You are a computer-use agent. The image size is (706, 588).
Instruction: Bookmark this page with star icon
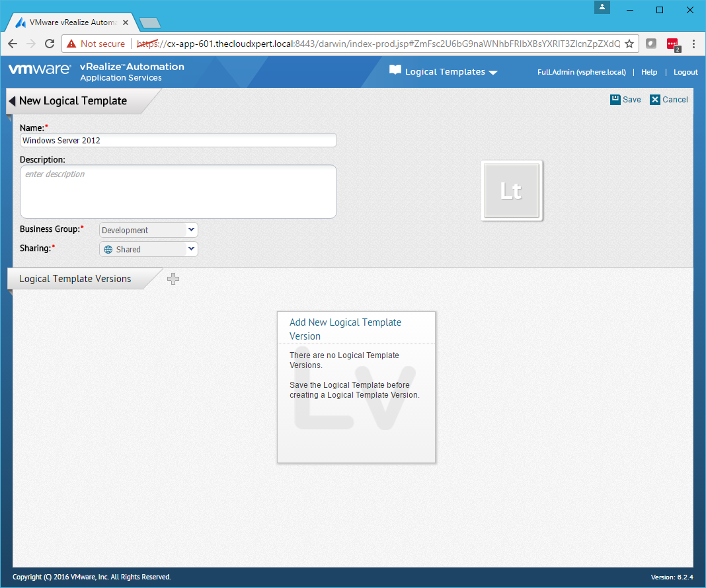[629, 44]
